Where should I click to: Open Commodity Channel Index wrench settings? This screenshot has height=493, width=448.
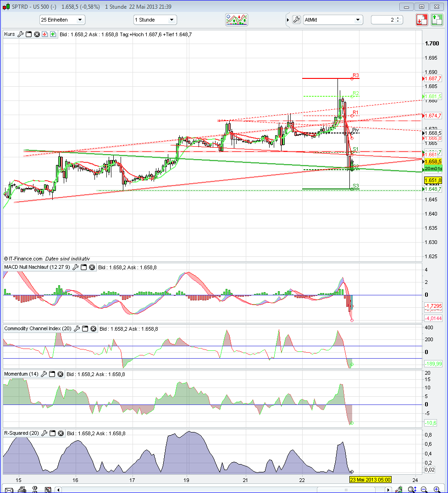tap(77, 328)
